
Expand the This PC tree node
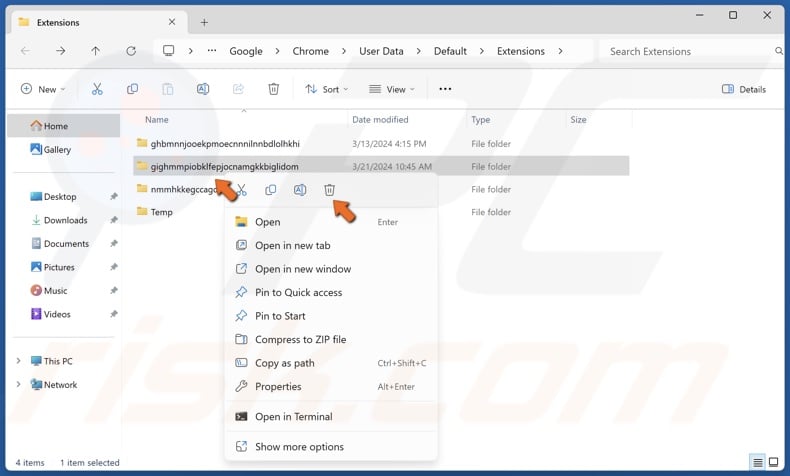pyautogui.click(x=18, y=361)
